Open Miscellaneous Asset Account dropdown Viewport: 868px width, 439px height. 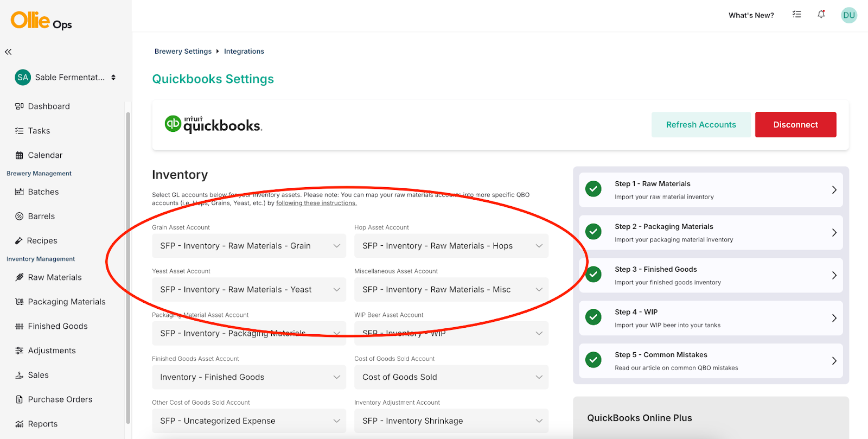point(451,290)
